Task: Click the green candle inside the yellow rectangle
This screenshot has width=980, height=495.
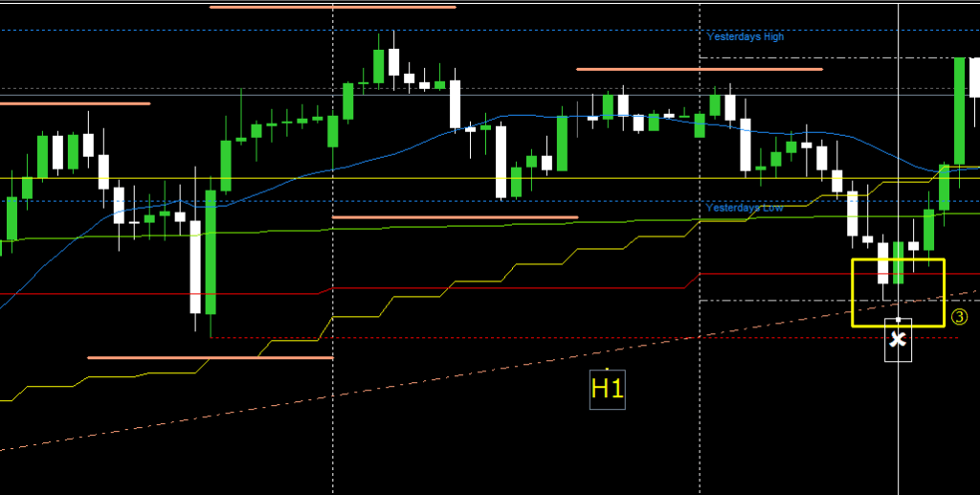Action: point(898,263)
